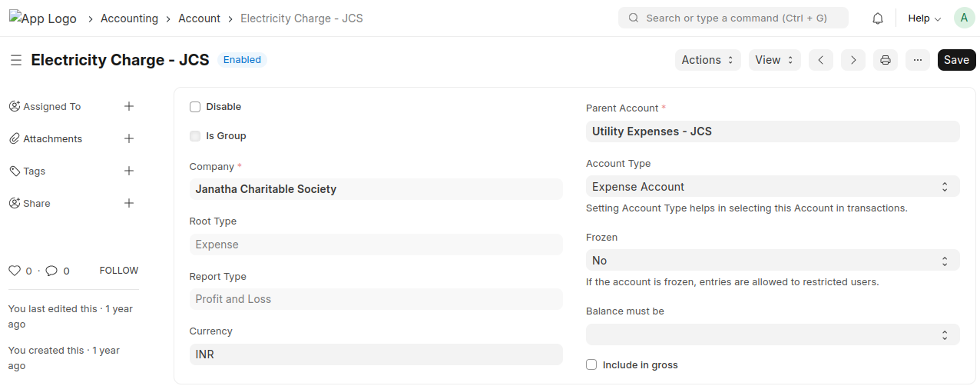Viewport: 980px width, 386px height.
Task: Like this document with the heart icon
Action: [x=15, y=271]
